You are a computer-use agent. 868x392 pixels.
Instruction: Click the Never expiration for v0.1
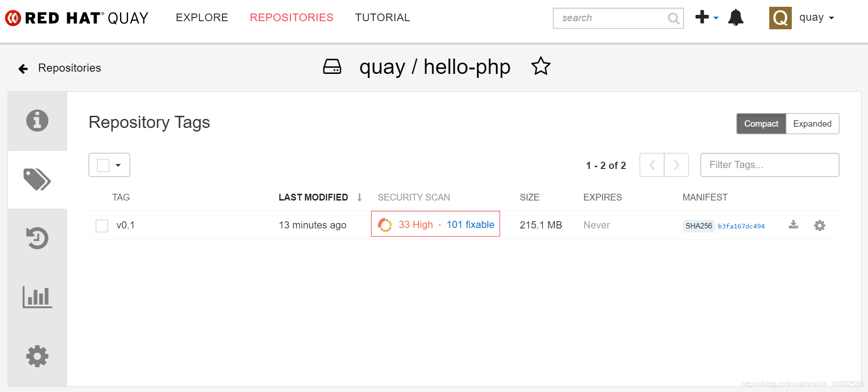click(597, 225)
